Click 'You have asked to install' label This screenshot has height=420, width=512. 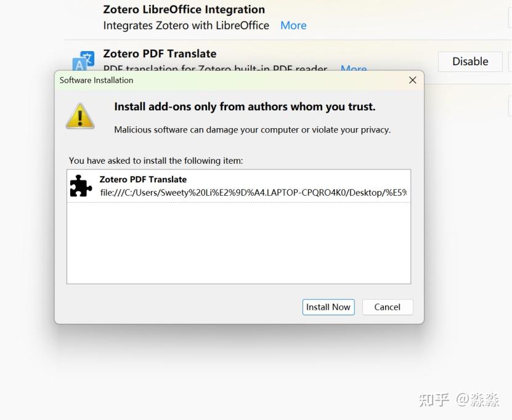(156, 161)
